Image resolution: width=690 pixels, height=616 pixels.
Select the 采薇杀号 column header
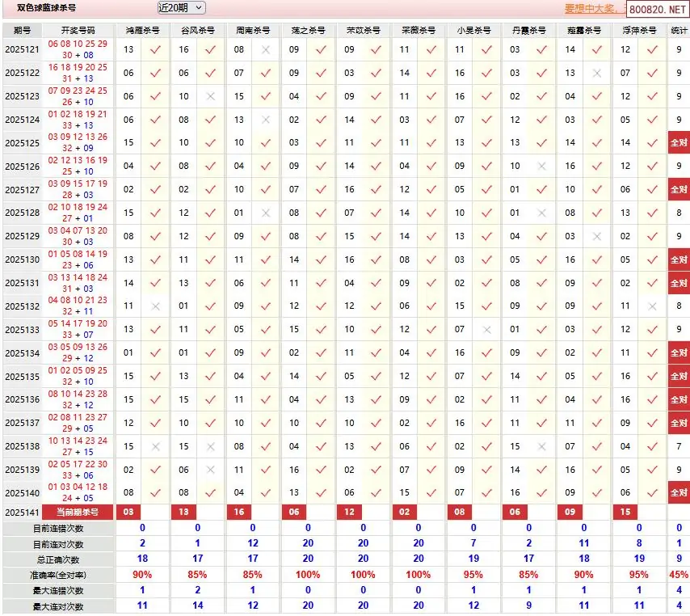pos(419,30)
